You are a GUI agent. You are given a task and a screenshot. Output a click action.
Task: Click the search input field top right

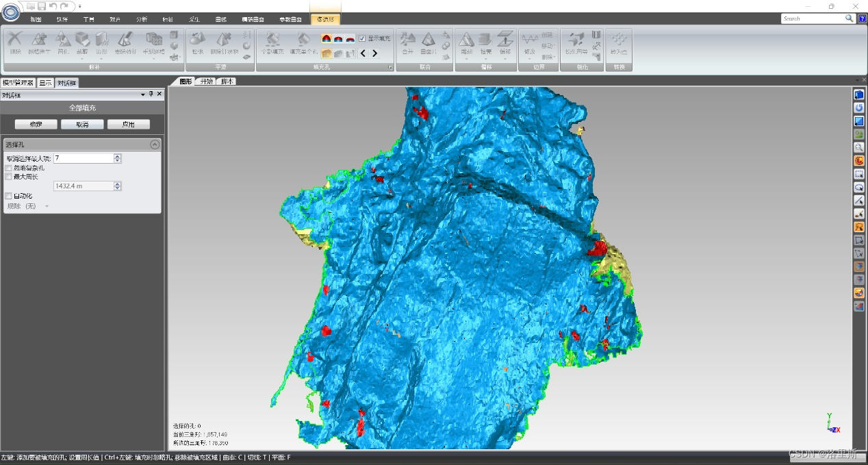[815, 18]
